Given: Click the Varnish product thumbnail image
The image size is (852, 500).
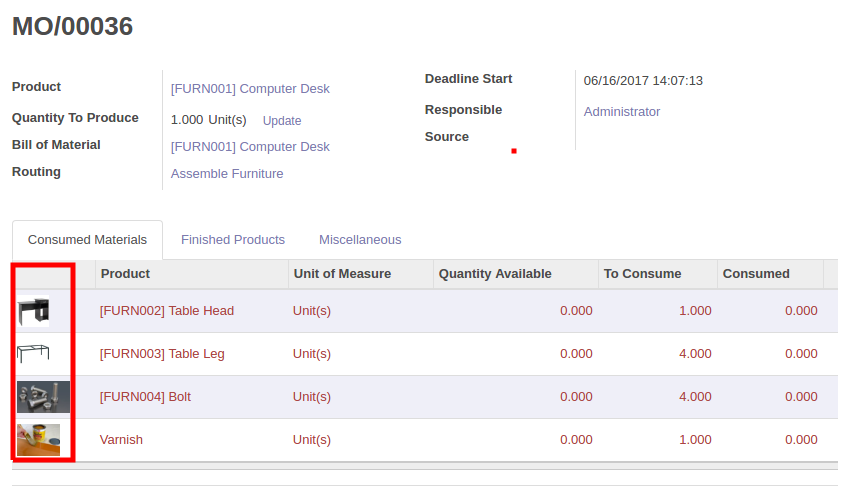Looking at the screenshot, I should pyautogui.click(x=38, y=439).
